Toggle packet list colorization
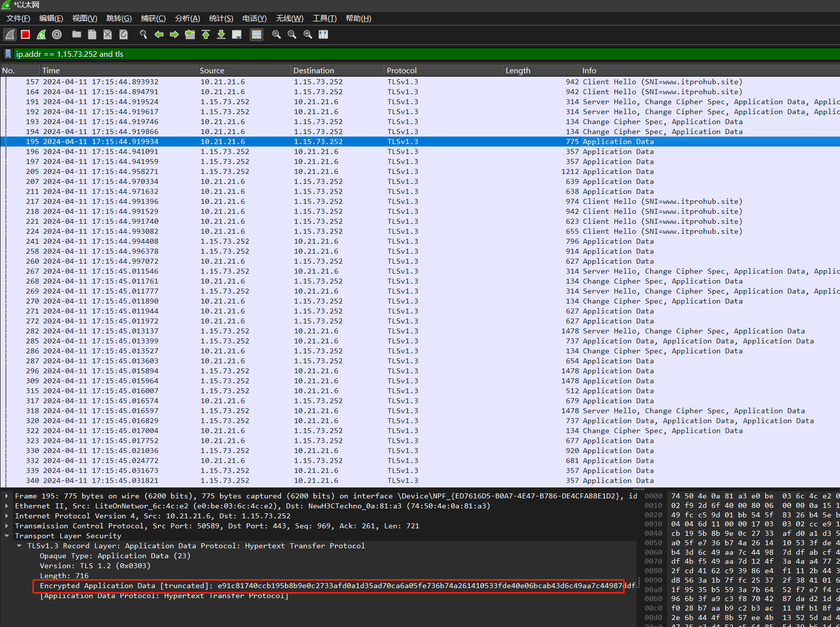Screen dimensions: 840x627 257,34
